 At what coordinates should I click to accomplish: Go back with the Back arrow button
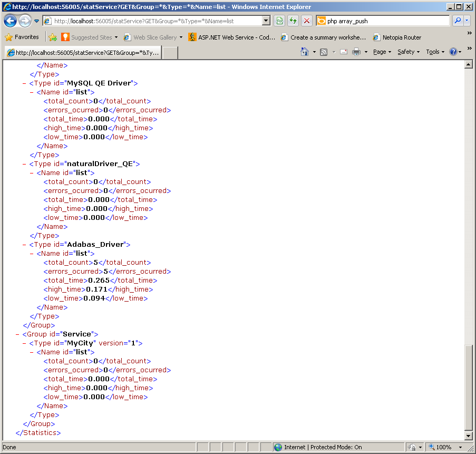10,21
